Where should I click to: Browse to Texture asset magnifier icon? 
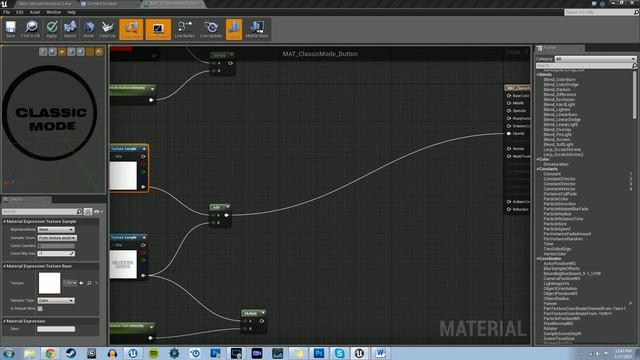tap(89, 283)
